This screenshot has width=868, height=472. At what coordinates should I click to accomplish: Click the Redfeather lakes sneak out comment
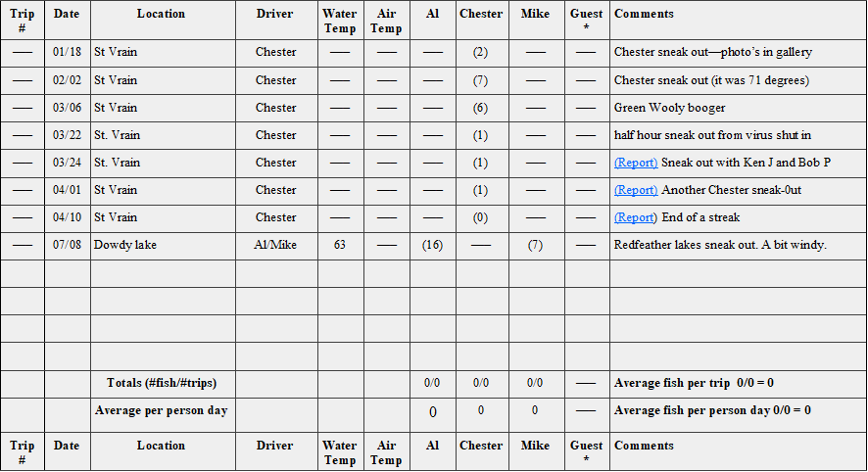click(x=720, y=245)
